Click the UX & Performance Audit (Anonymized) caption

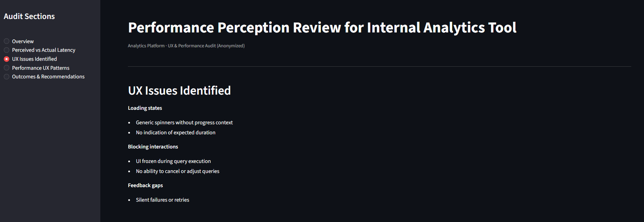click(x=206, y=46)
